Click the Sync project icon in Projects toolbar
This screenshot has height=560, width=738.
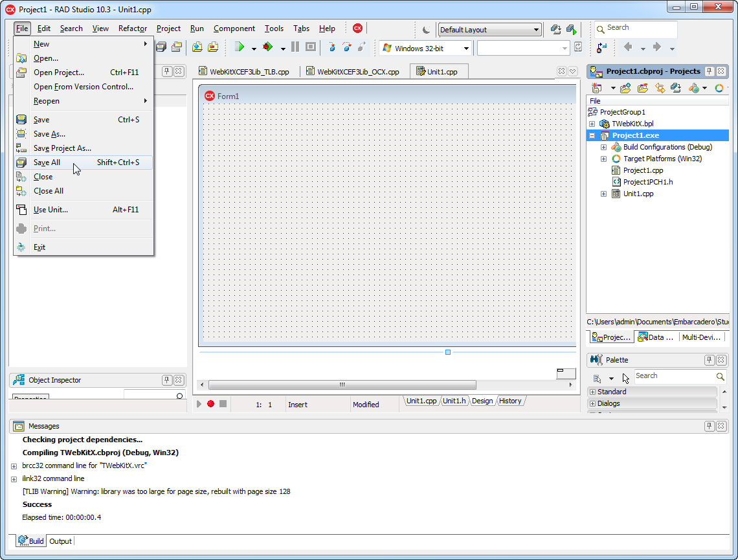(660, 88)
